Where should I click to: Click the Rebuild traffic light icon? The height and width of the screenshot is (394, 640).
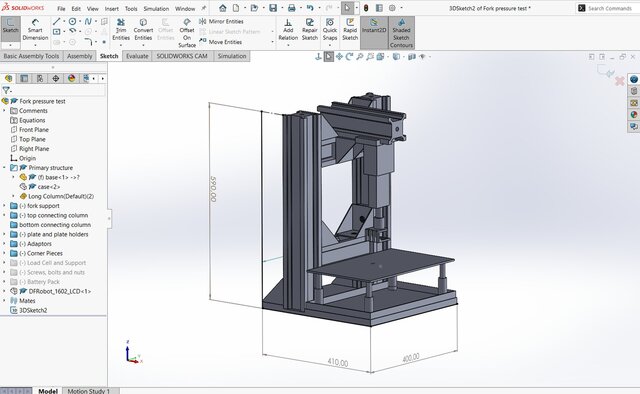[366, 8]
